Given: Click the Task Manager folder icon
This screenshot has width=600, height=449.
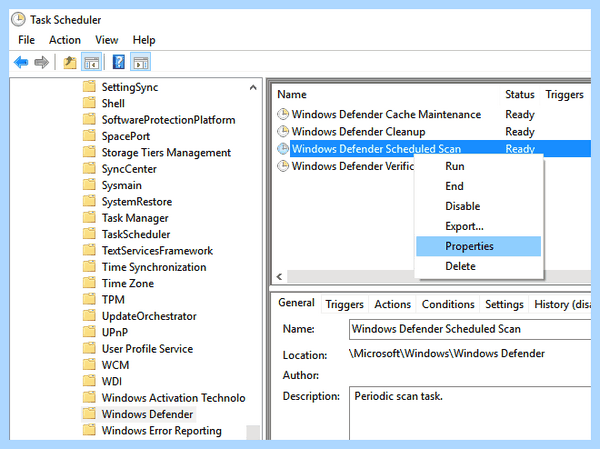Looking at the screenshot, I should click(x=89, y=217).
